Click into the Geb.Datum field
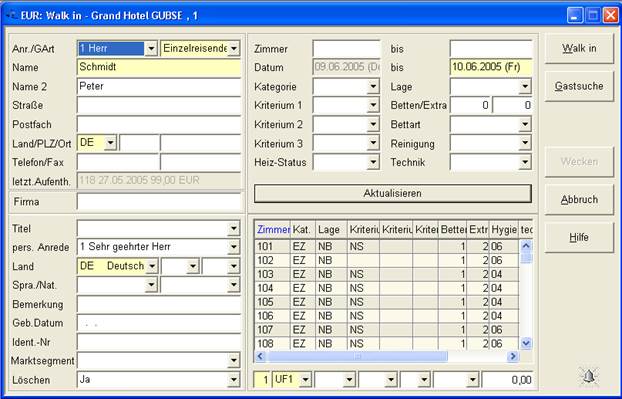 point(159,323)
